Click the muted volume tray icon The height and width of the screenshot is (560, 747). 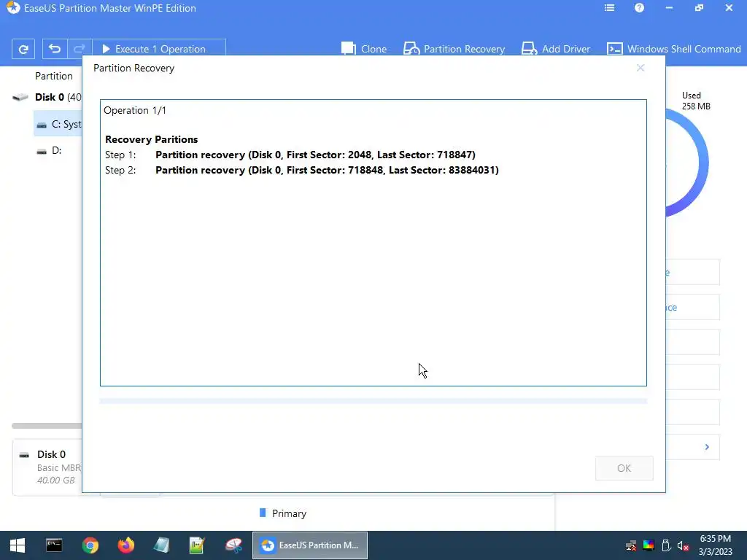[x=683, y=545]
